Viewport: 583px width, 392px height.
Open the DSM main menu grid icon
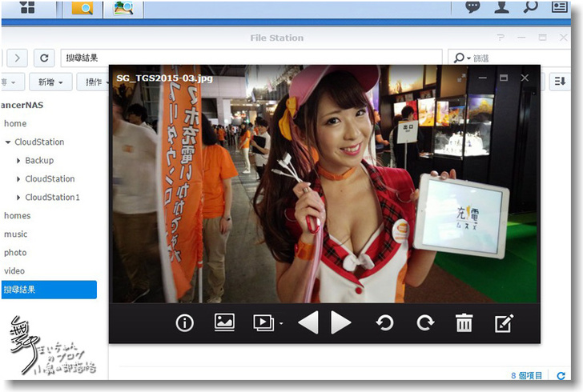point(27,7)
